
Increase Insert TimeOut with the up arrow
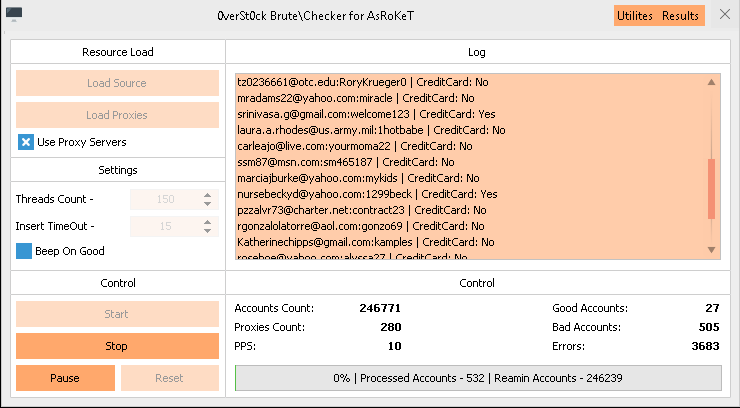coord(208,222)
